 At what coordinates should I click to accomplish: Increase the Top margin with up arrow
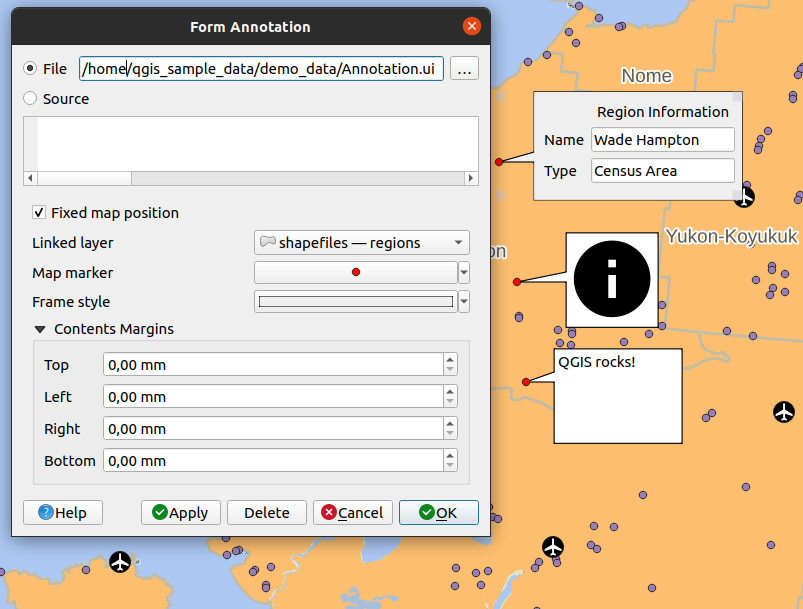(449, 360)
